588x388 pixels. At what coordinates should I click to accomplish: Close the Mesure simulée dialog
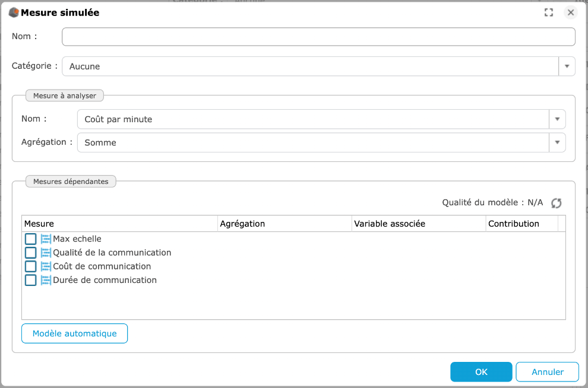pyautogui.click(x=570, y=12)
